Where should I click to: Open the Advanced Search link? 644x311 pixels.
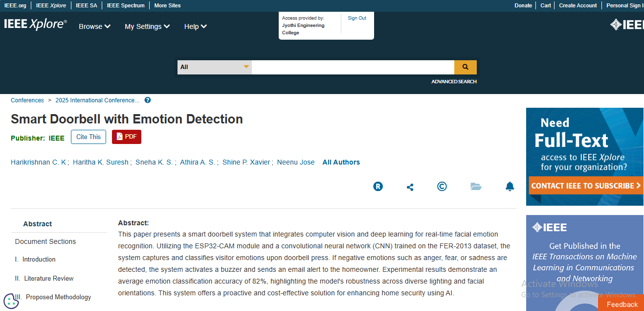[454, 82]
